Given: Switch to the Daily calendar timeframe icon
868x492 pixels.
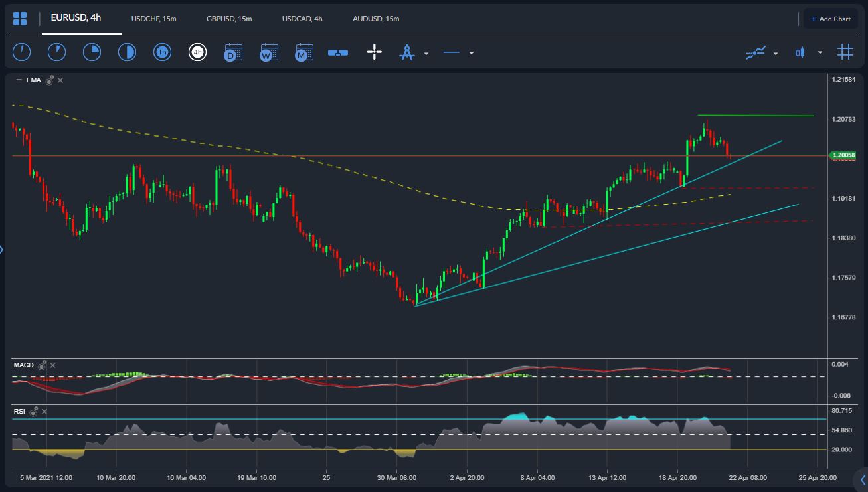Looking at the screenshot, I should click(x=234, y=52).
